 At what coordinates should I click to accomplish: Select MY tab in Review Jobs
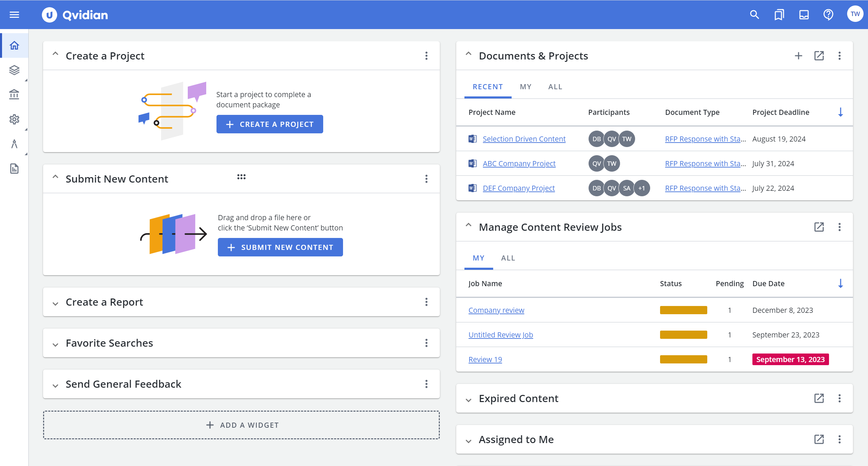pos(478,258)
